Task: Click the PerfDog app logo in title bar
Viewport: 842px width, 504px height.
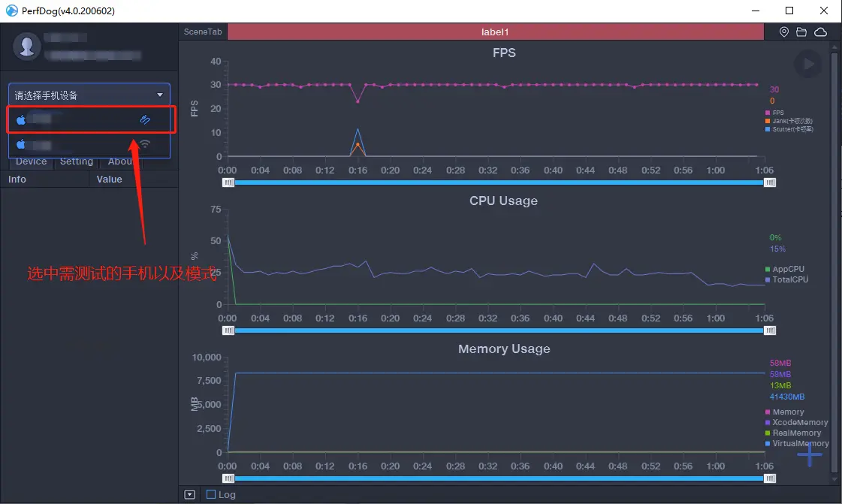Action: click(12, 11)
